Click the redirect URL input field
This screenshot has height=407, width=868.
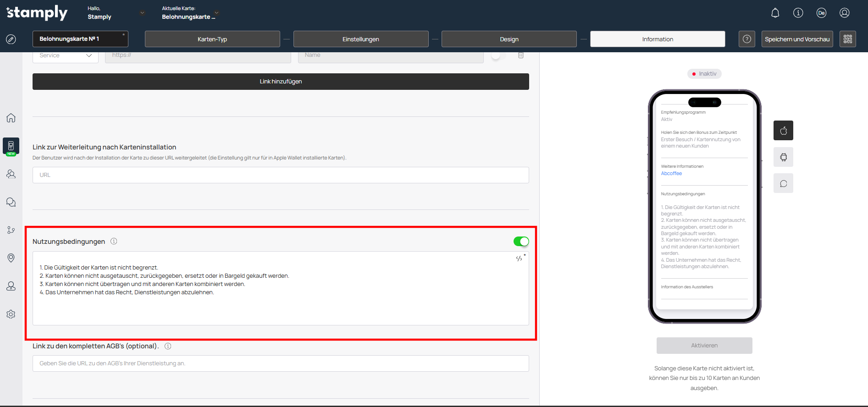click(x=281, y=175)
